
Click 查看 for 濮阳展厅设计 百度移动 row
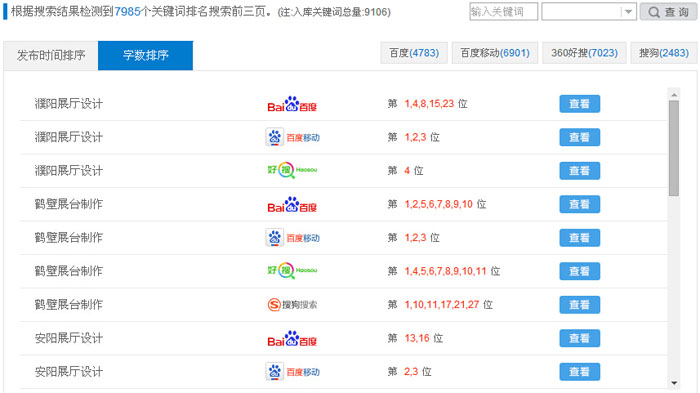[579, 137]
